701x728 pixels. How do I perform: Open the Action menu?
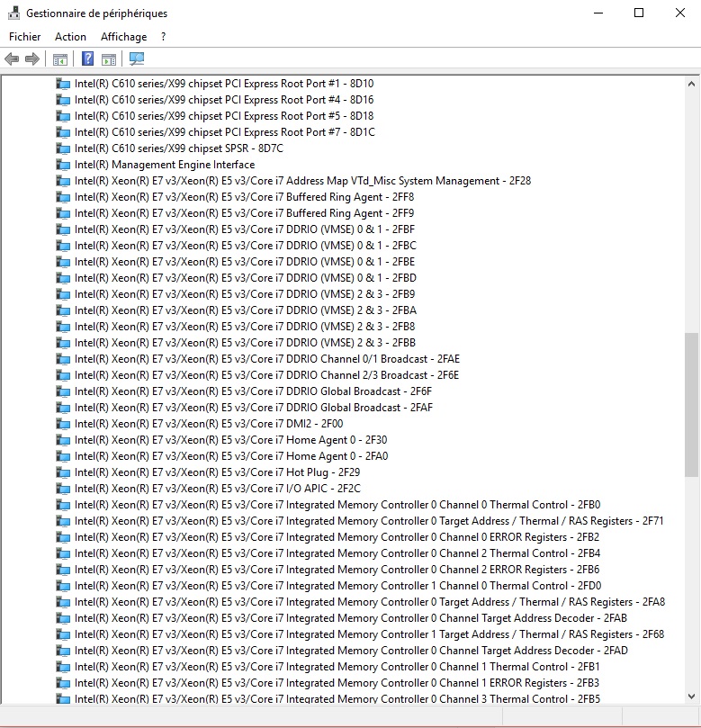[70, 37]
